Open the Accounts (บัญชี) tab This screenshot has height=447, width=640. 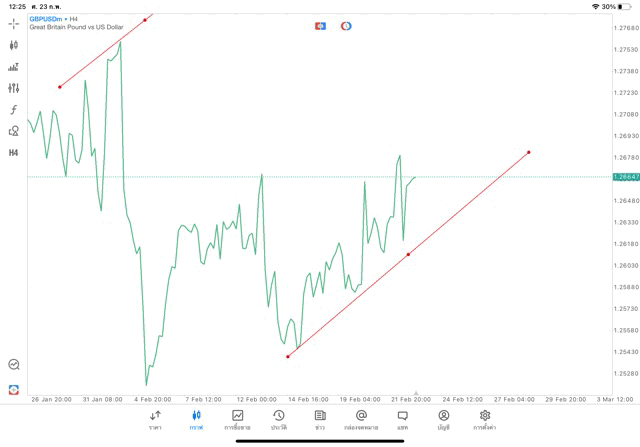(x=443, y=419)
